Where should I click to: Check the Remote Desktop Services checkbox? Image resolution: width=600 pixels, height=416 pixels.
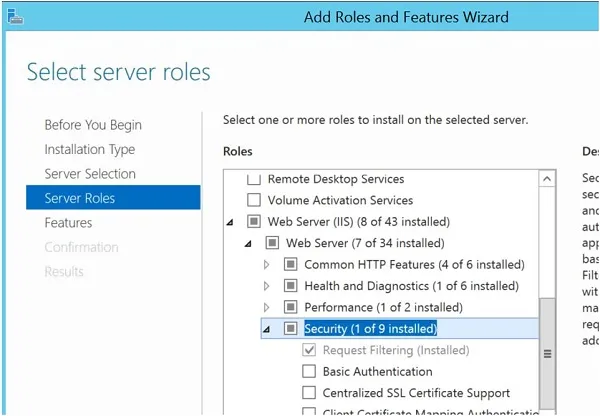point(253,179)
